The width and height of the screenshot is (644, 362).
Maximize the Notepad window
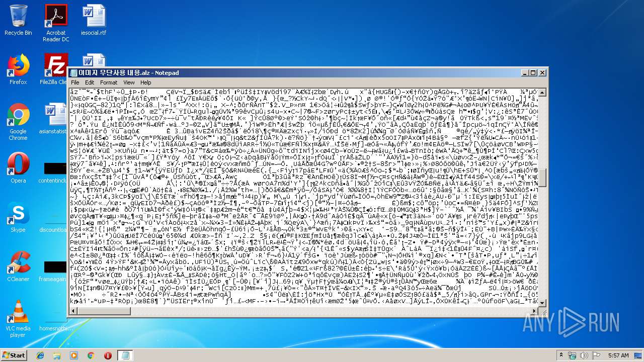point(533,73)
